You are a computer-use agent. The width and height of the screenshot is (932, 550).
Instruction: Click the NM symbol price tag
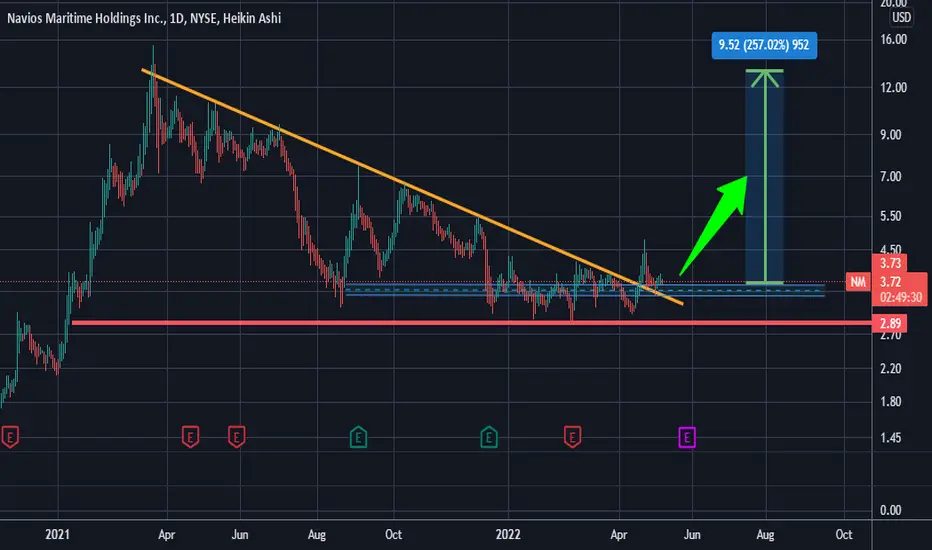click(858, 282)
